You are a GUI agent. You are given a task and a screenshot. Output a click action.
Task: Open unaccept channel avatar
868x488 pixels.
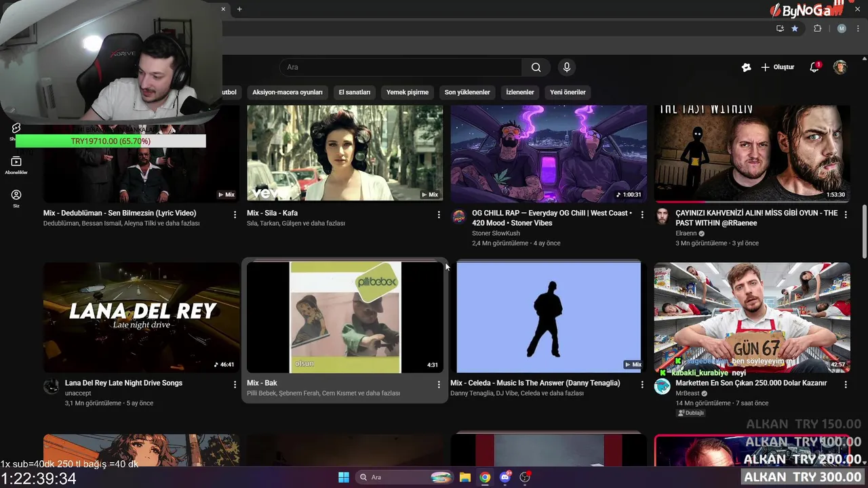tap(52, 387)
